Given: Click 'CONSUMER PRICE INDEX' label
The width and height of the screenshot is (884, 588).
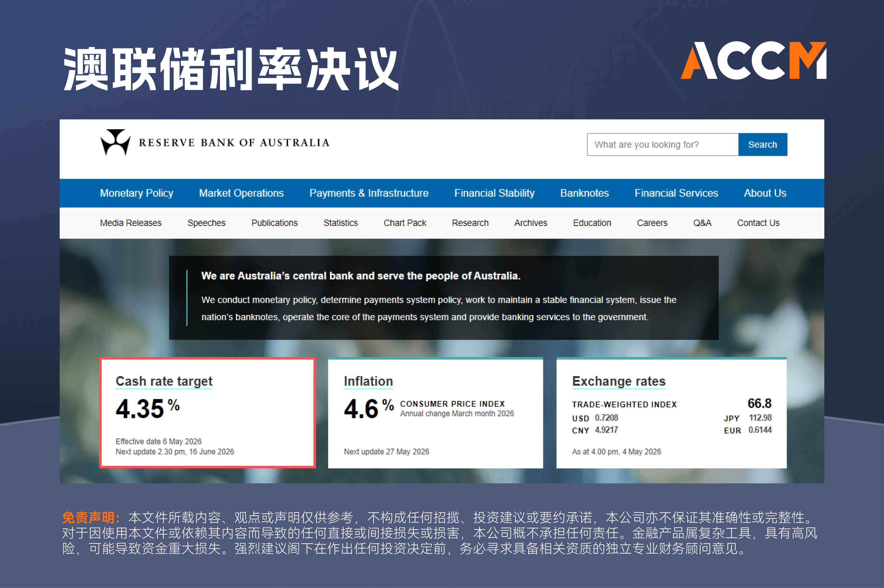Looking at the screenshot, I should (x=453, y=404).
